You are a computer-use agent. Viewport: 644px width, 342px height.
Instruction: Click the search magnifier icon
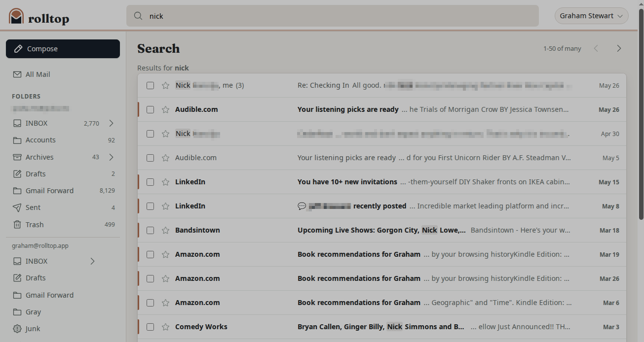138,16
